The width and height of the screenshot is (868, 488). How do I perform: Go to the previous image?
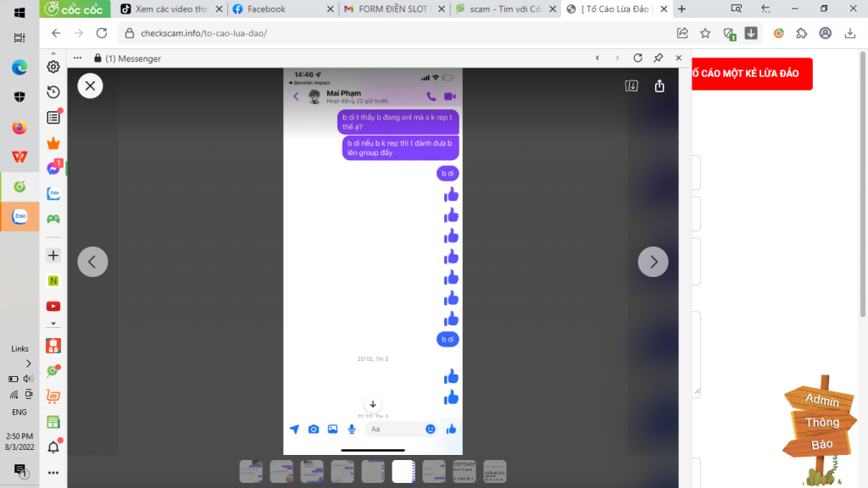92,262
